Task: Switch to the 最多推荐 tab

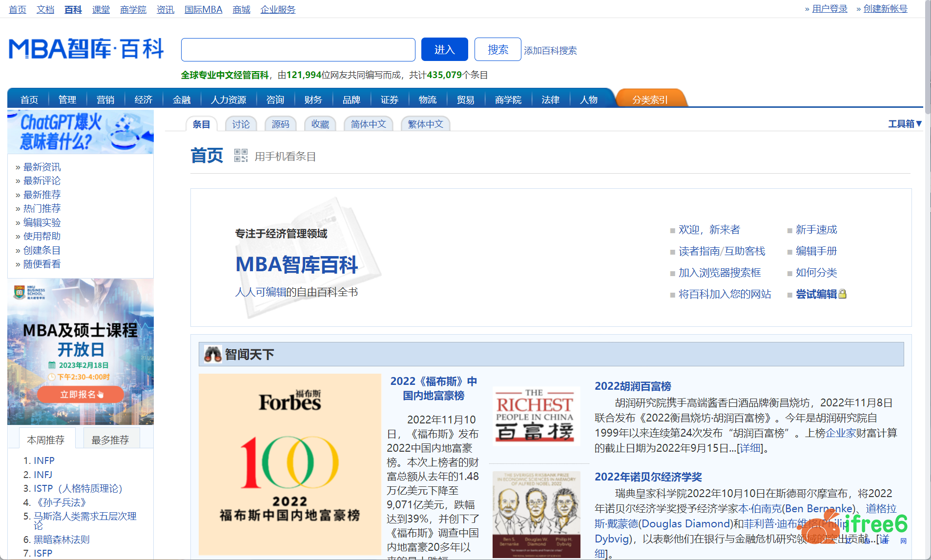Action: [110, 440]
